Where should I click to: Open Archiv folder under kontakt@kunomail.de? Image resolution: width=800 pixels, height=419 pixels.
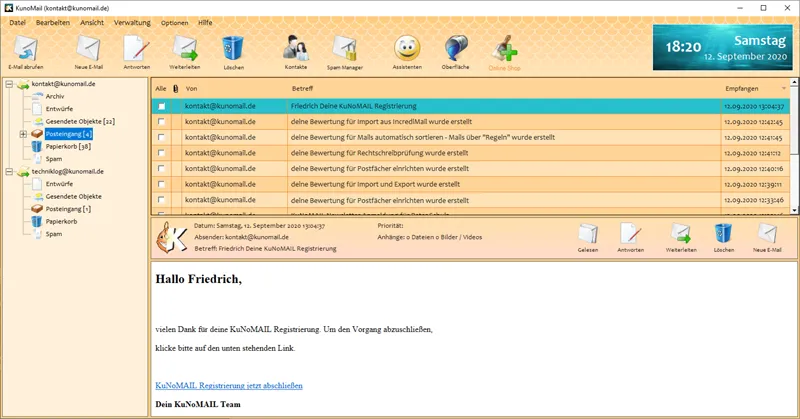click(x=55, y=96)
